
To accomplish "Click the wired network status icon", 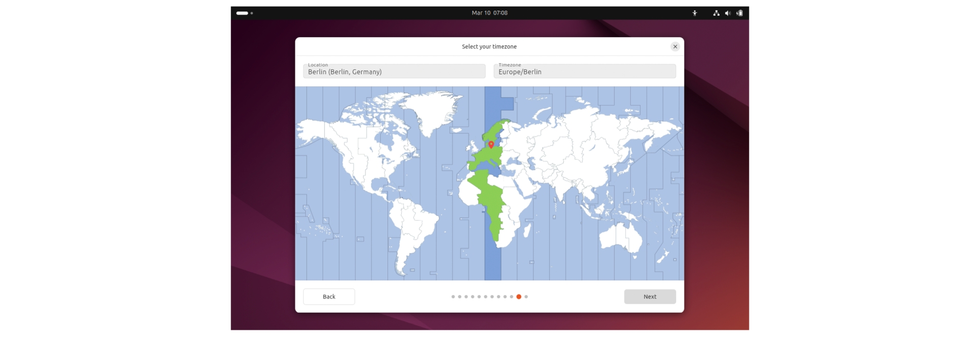I will tap(716, 13).
